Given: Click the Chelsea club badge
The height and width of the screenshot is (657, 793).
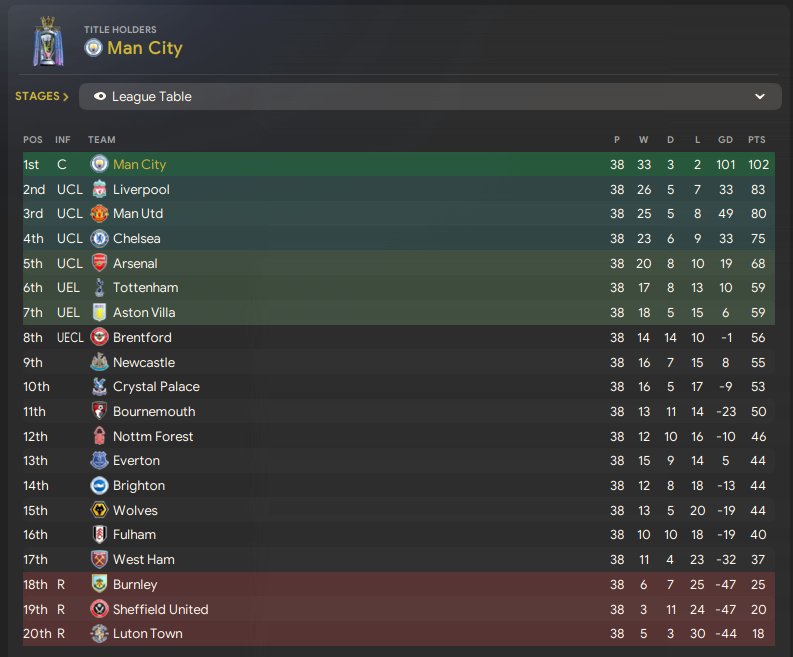Looking at the screenshot, I should (x=99, y=238).
